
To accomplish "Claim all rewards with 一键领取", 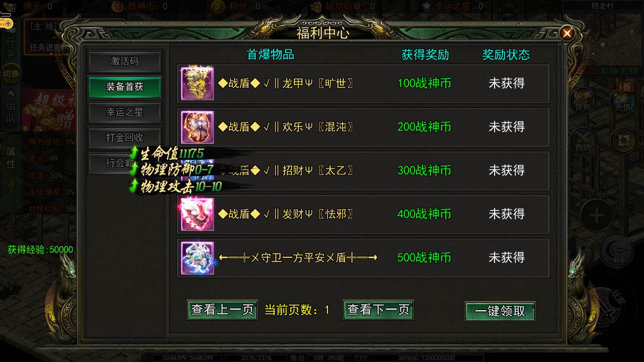I will [x=500, y=311].
